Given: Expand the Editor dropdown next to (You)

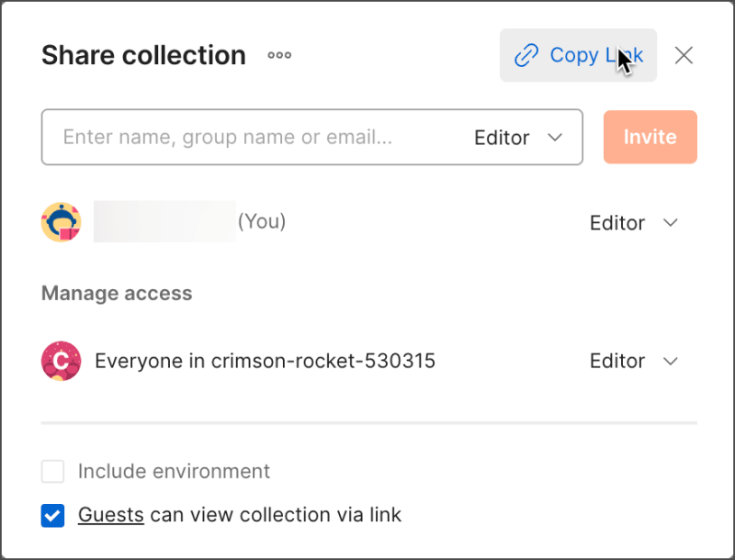Looking at the screenshot, I should (634, 222).
